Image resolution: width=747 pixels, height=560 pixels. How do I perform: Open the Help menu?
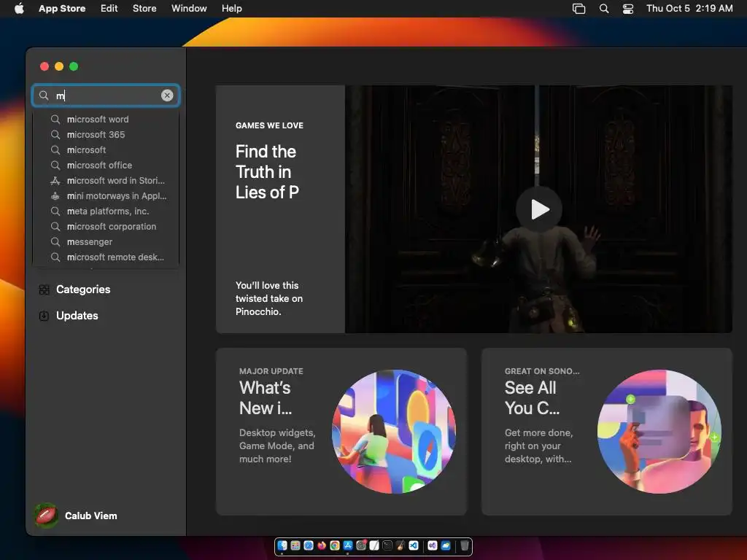(231, 8)
